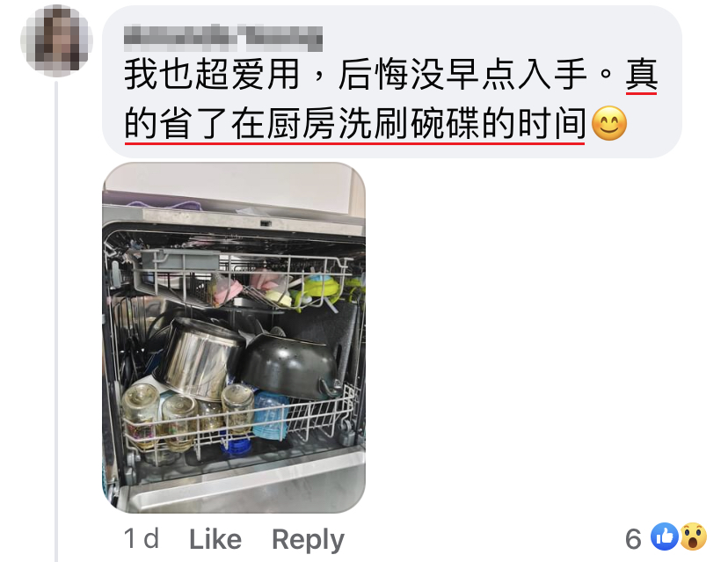728x562 pixels.
Task: Open the commenter's pixelated profile avatar
Action: [56, 40]
